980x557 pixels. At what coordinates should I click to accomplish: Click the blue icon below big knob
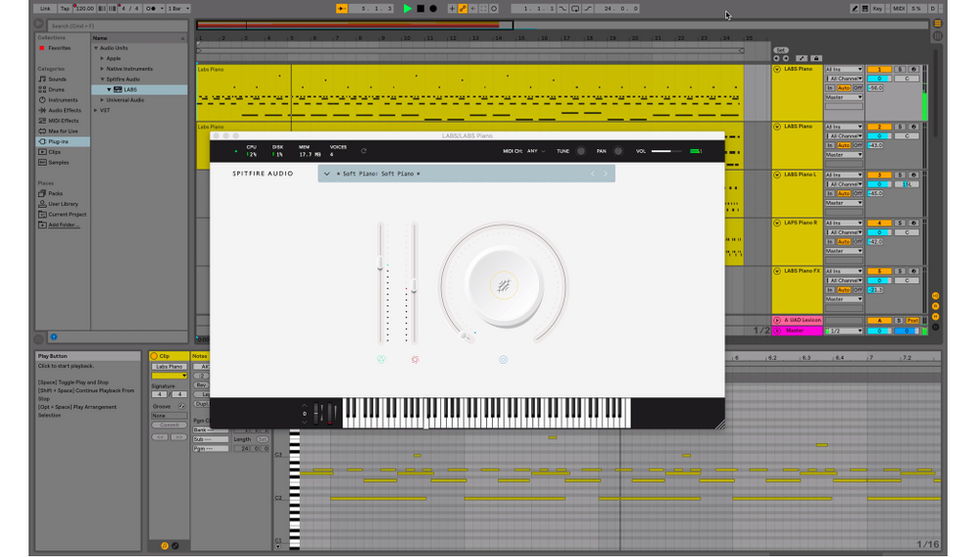(x=503, y=360)
